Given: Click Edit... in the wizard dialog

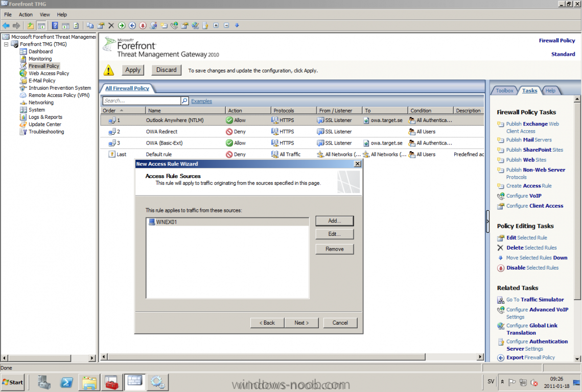Looking at the screenshot, I should [x=334, y=234].
